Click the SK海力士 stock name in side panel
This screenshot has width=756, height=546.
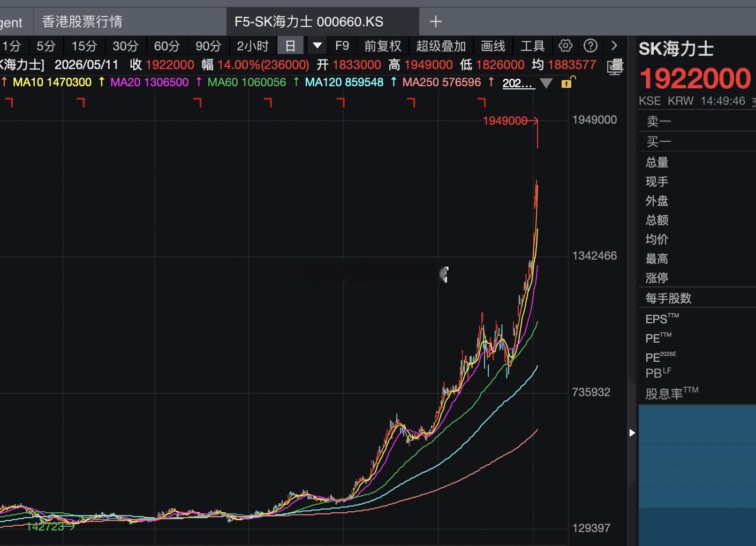(676, 49)
